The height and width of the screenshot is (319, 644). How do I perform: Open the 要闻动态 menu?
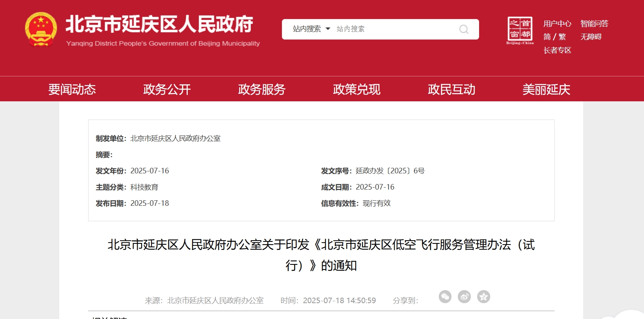72,89
